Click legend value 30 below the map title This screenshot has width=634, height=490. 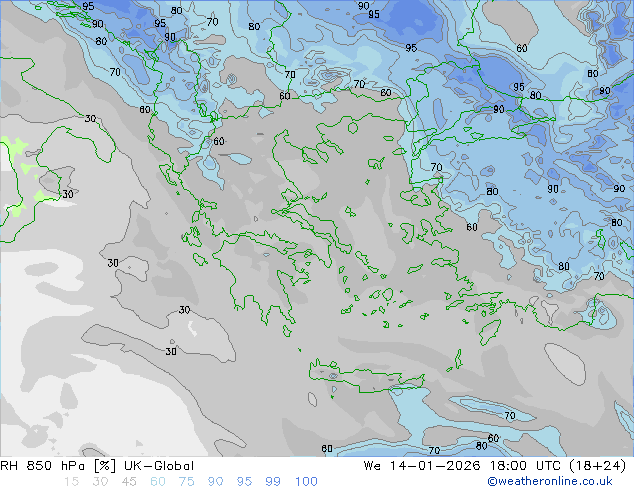tap(100, 481)
